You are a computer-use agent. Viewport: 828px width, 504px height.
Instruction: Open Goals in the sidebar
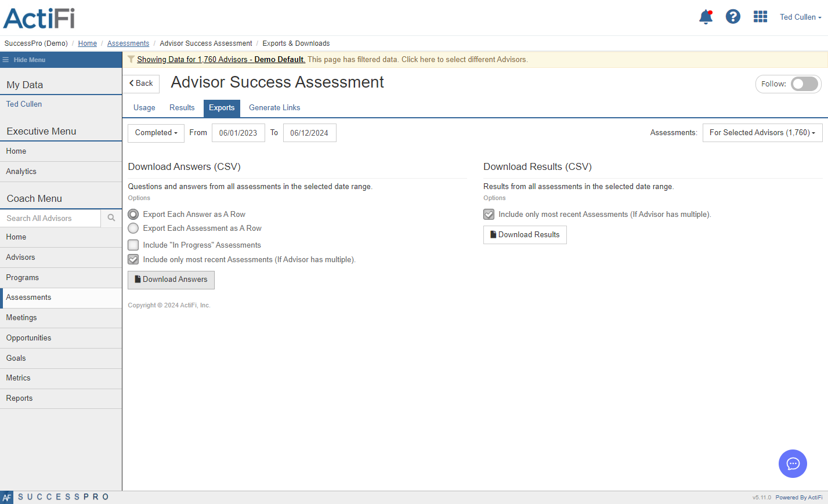pyautogui.click(x=61, y=358)
